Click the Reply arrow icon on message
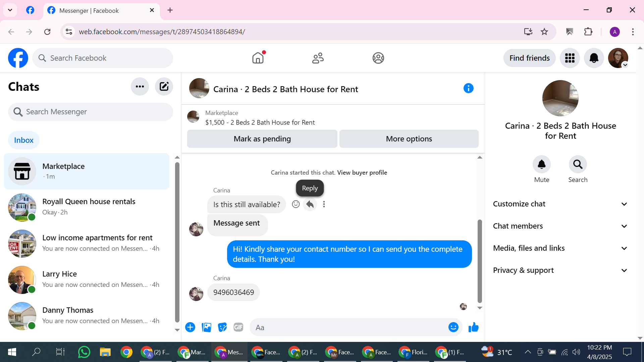The image size is (644, 362). [310, 204]
